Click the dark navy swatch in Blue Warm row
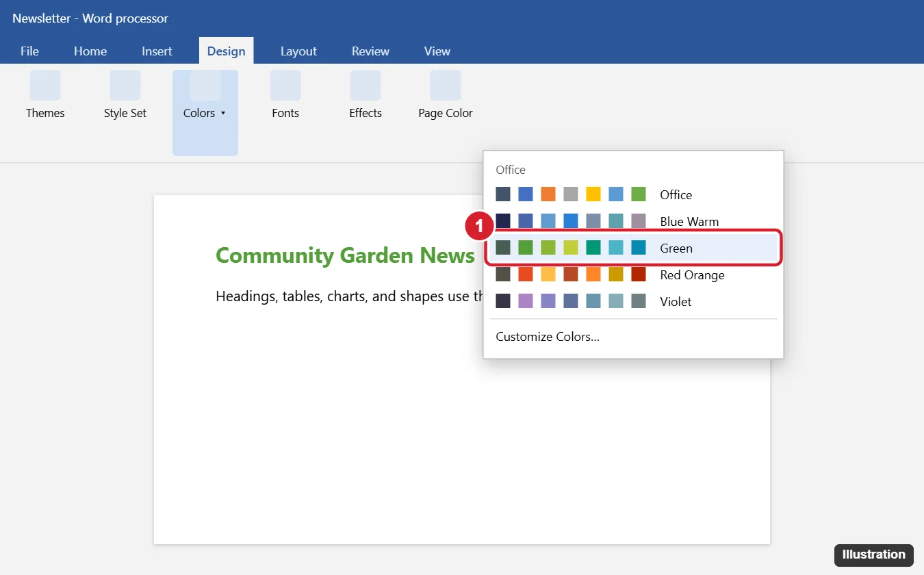Screen dimensions: 924x575 pos(503,221)
